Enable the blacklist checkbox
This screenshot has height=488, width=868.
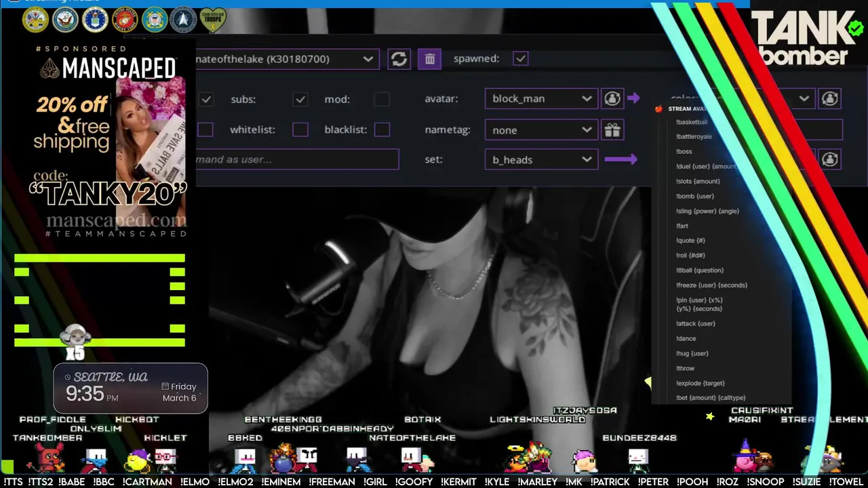[x=382, y=129]
